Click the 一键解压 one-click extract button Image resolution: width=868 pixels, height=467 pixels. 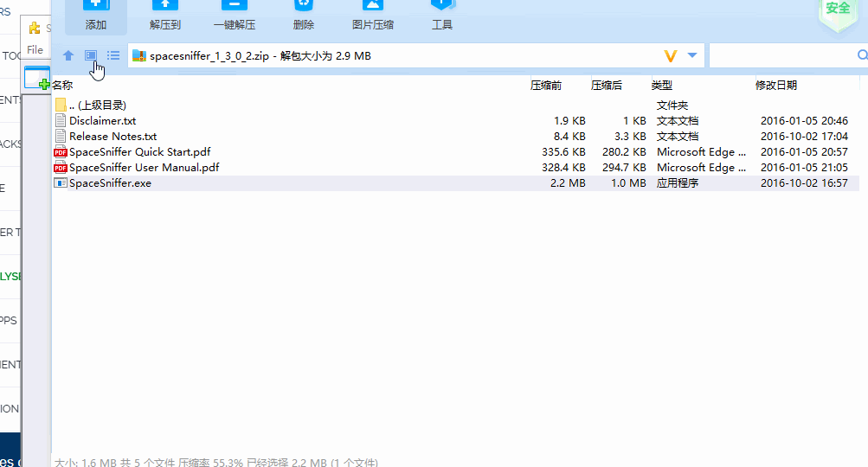point(235,16)
